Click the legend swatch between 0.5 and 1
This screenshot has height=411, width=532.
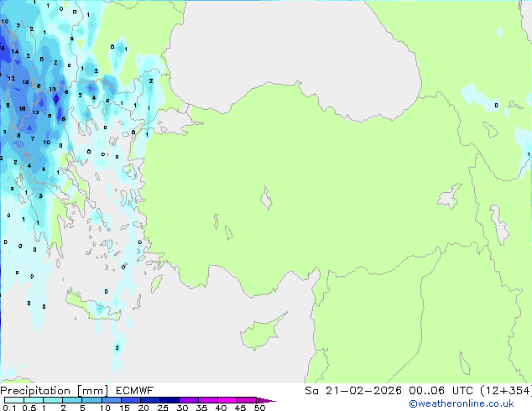pyautogui.click(x=34, y=400)
